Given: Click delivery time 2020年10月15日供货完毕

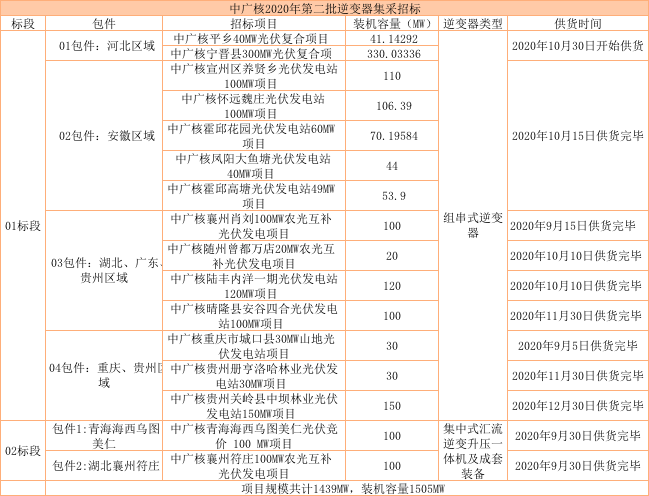Looking at the screenshot, I should pyautogui.click(x=578, y=136).
